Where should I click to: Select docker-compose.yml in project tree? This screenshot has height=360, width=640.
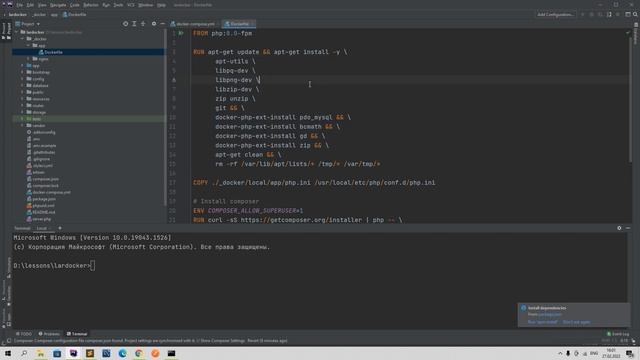pyautogui.click(x=51, y=192)
